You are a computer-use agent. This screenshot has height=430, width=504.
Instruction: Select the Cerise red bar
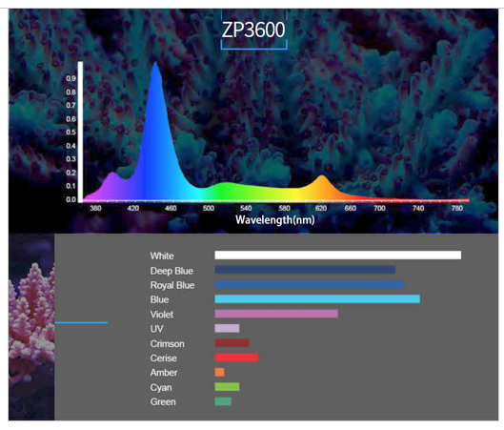click(x=236, y=358)
